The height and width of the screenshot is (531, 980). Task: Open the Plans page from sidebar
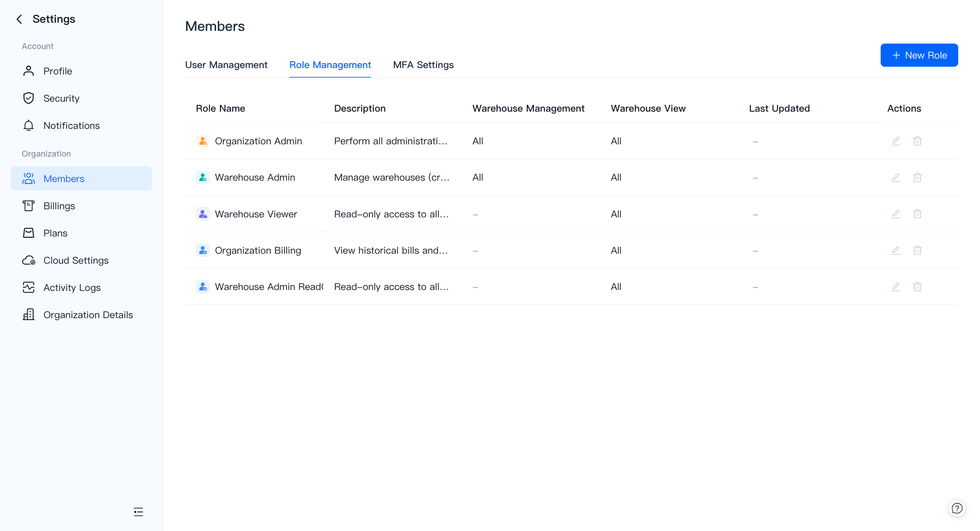pos(55,233)
